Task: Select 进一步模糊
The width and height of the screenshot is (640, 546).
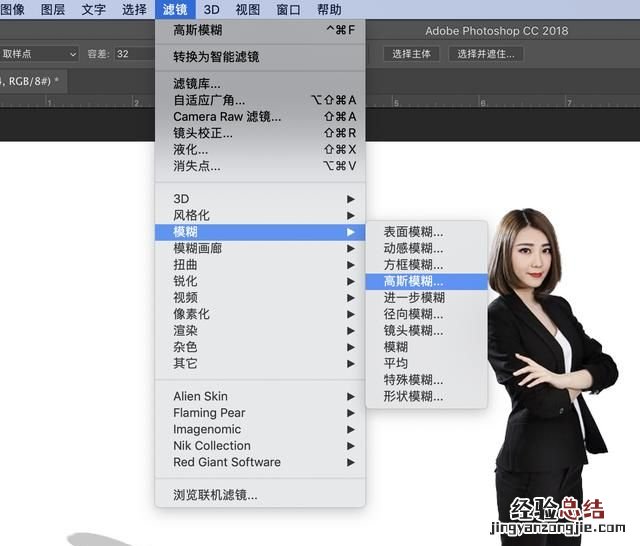Action: [427, 297]
